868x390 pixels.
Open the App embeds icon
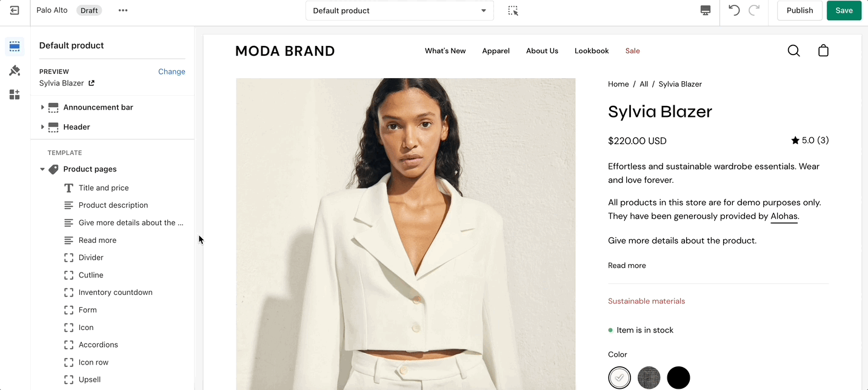pyautogui.click(x=15, y=94)
